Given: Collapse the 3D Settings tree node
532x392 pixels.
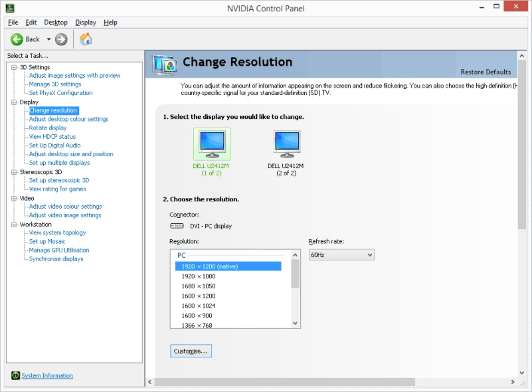Looking at the screenshot, I should point(14,67).
